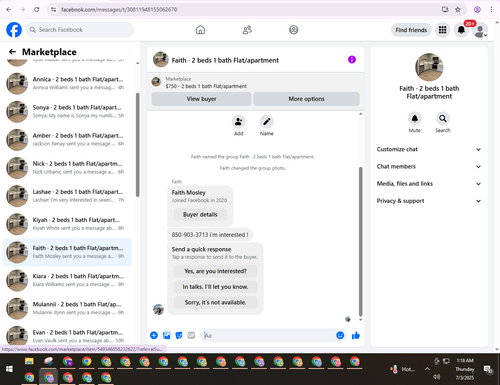Reload the page in Chrome

(x=37, y=9)
